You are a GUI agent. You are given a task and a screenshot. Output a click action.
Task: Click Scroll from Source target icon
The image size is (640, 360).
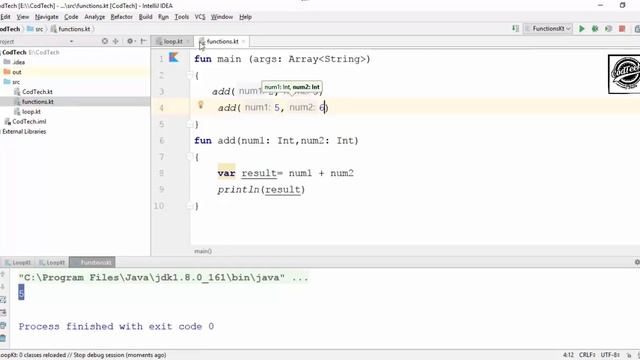(x=105, y=41)
